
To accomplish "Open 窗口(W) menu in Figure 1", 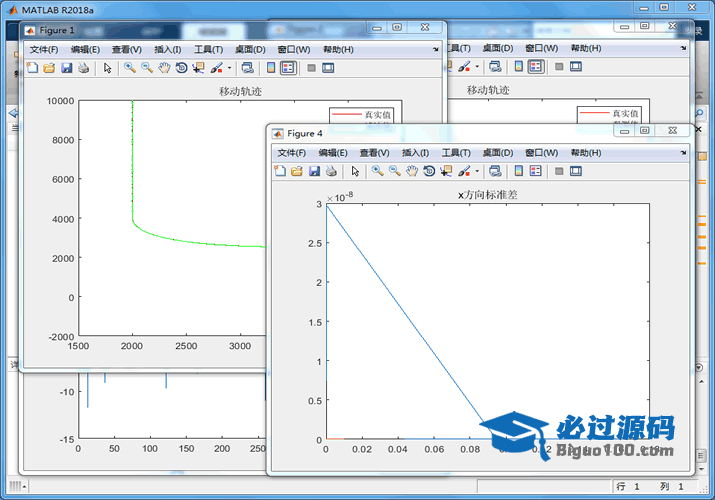I will tap(294, 49).
